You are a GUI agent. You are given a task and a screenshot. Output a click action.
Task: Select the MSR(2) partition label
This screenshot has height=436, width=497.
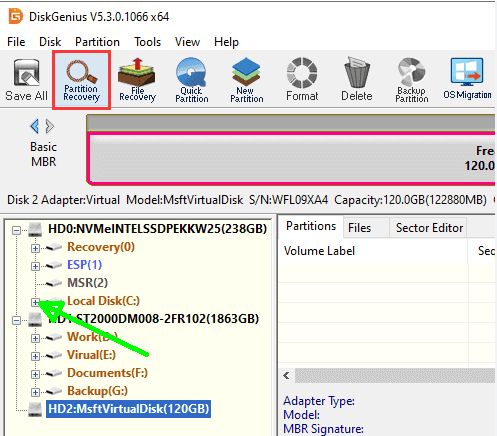pyautogui.click(x=87, y=283)
